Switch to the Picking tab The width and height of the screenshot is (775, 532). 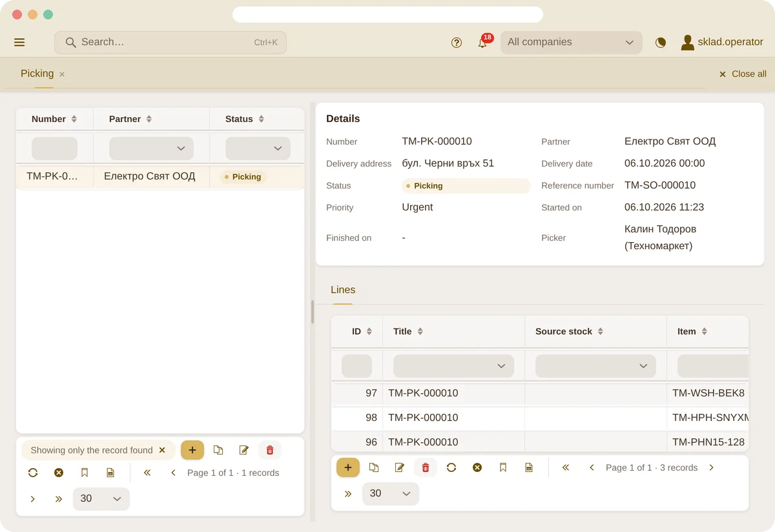(37, 74)
